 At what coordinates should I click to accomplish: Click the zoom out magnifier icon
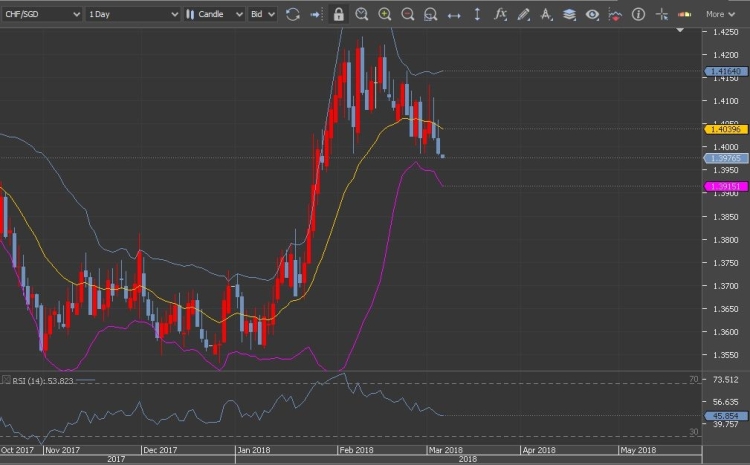coord(408,14)
